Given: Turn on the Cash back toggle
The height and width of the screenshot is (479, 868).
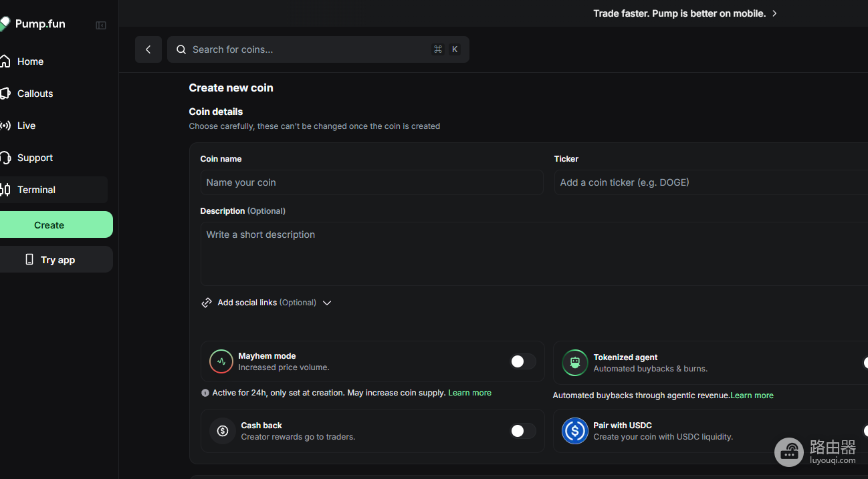Looking at the screenshot, I should tap(523, 431).
